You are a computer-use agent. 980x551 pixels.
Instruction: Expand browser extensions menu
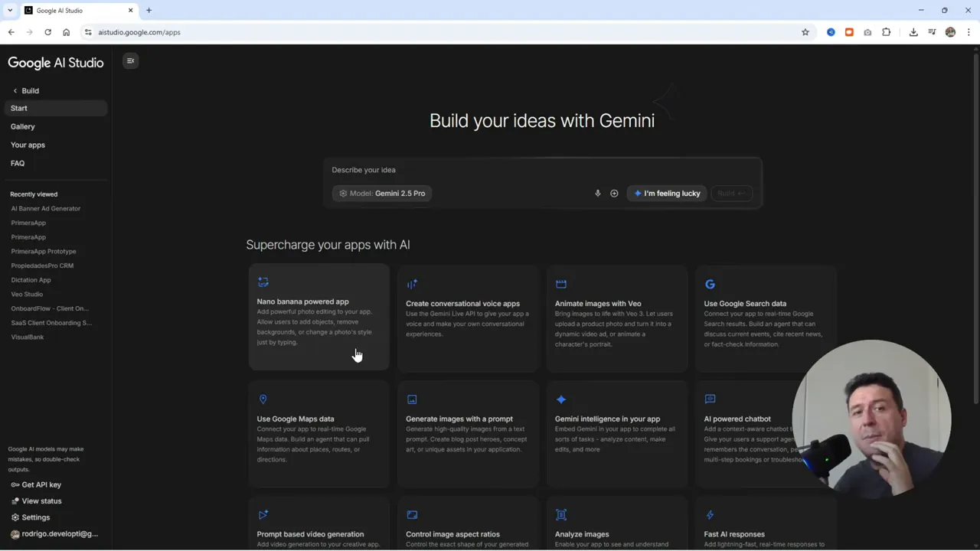tap(886, 32)
